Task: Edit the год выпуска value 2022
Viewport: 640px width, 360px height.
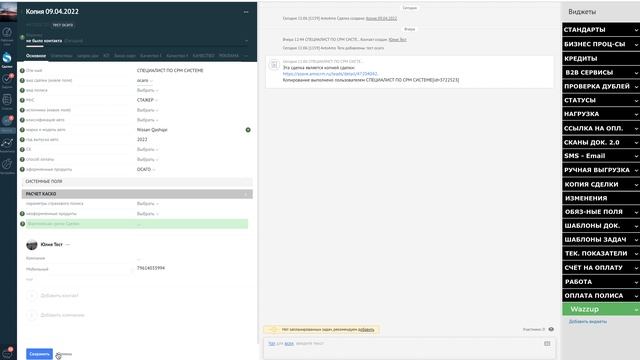Action: click(142, 140)
